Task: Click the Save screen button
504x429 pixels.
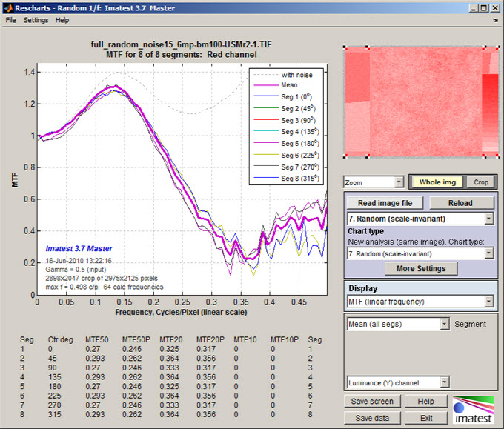Action: tap(372, 402)
